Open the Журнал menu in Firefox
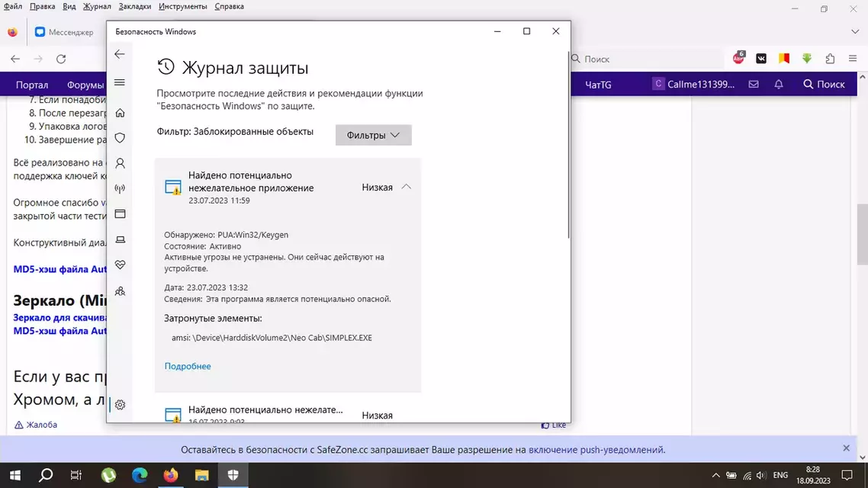 pos(97,7)
